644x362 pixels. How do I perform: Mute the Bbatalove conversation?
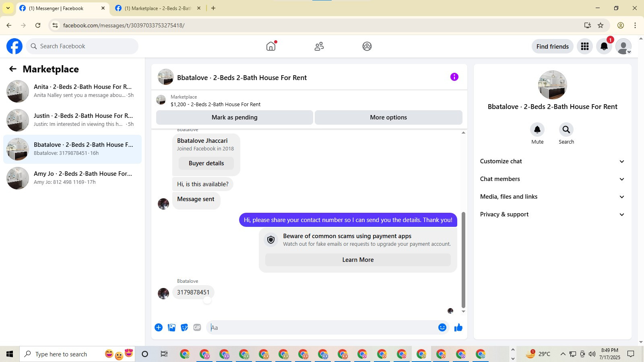coord(537,130)
